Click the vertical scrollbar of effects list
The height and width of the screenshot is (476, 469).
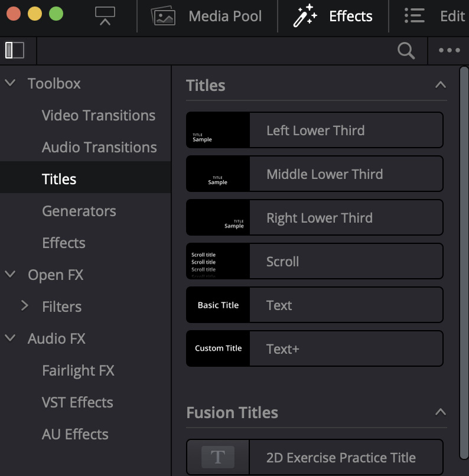[x=464, y=263]
